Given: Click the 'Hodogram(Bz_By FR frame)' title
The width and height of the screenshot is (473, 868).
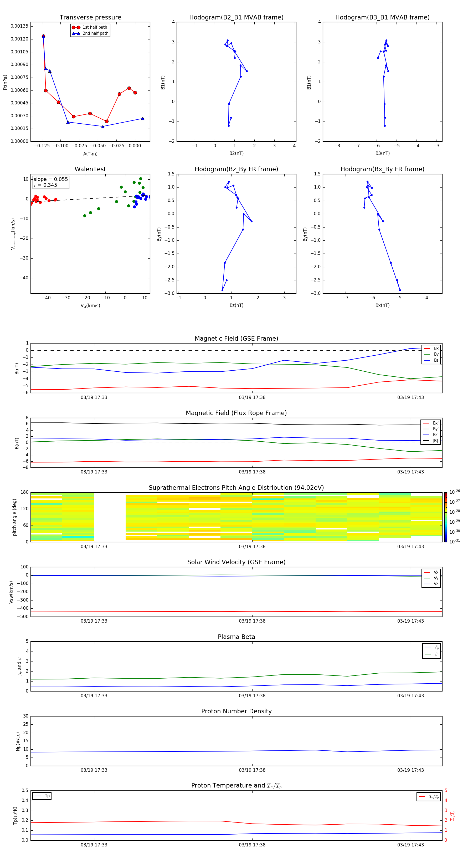Looking at the screenshot, I should [236, 169].
